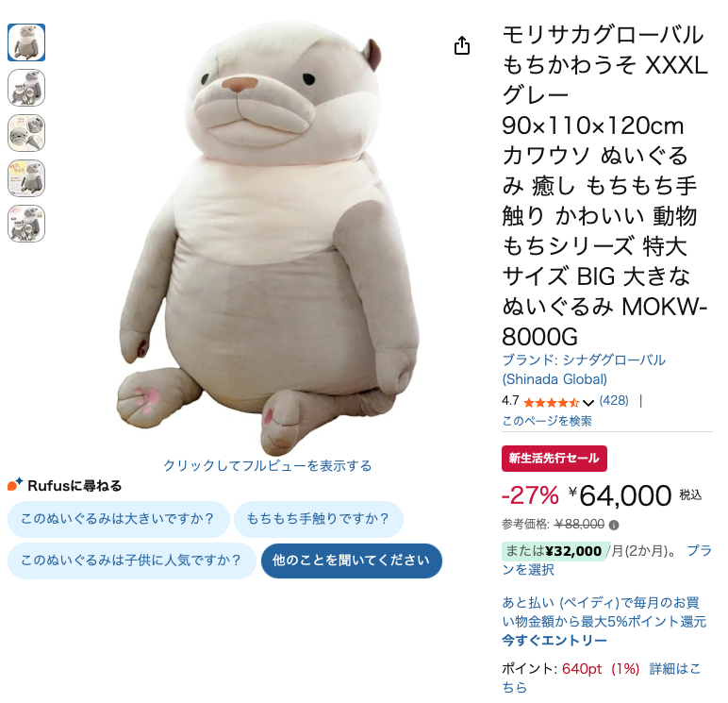The image size is (728, 703).
Task: Select the fifth product thumbnail
Action: [x=26, y=224]
